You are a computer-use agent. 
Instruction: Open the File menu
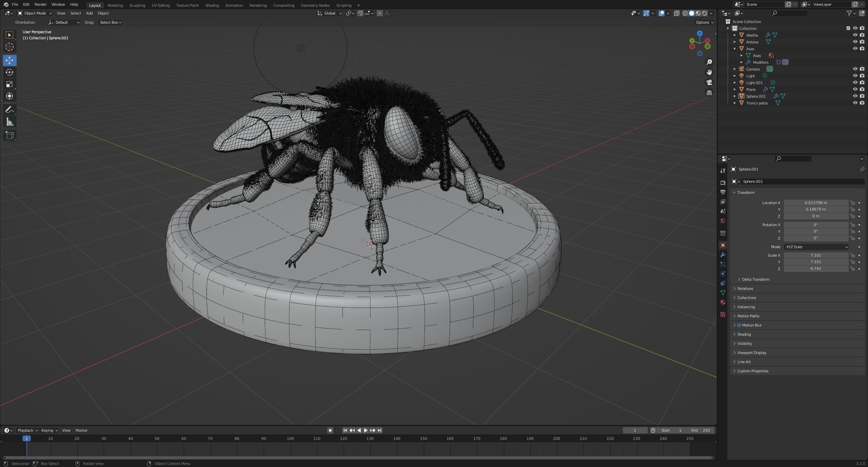click(15, 4)
